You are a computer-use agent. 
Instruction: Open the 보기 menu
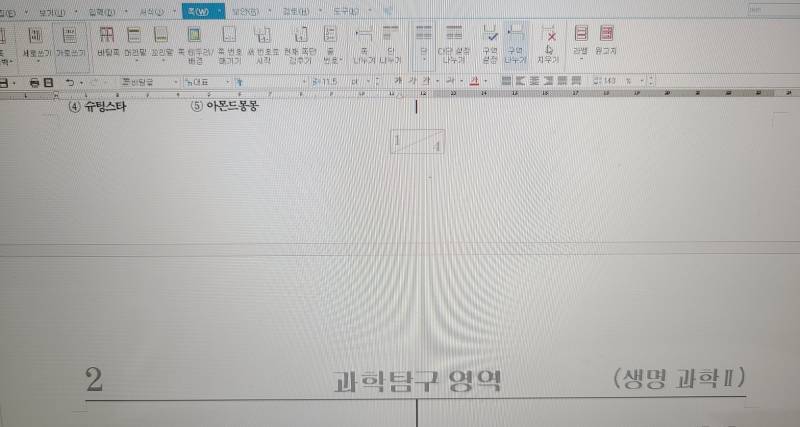[x=53, y=12]
